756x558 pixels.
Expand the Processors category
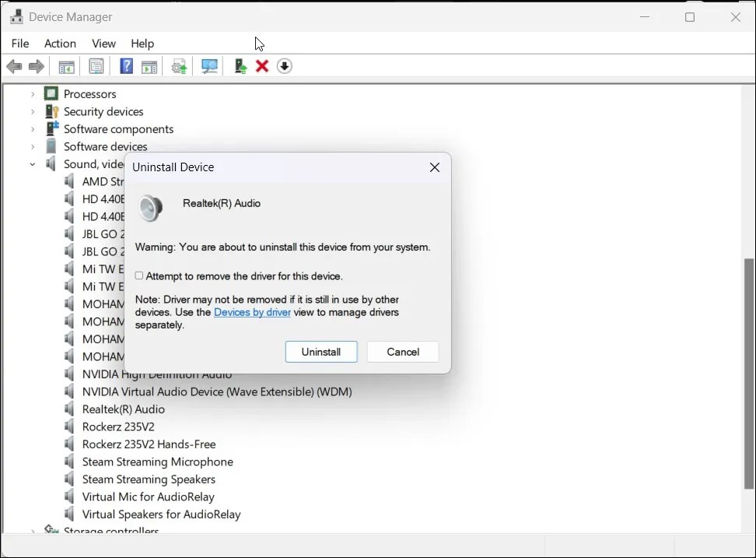pyautogui.click(x=33, y=93)
